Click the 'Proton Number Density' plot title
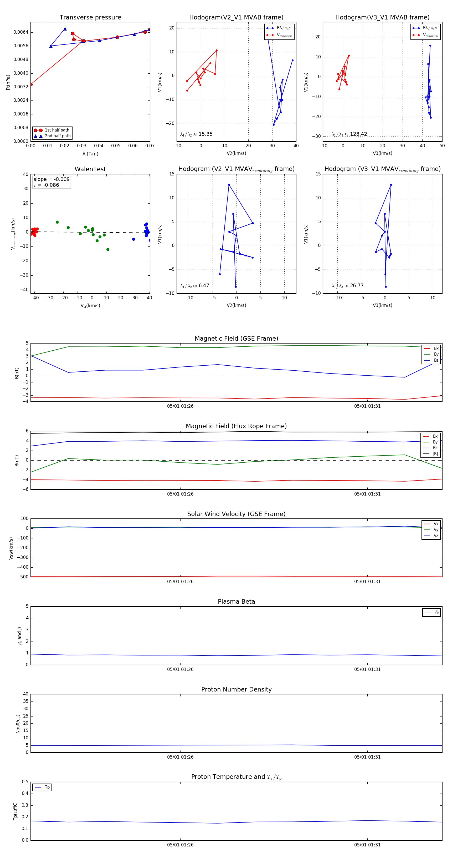Viewport: 473px width, 868px height. pyautogui.click(x=236, y=689)
